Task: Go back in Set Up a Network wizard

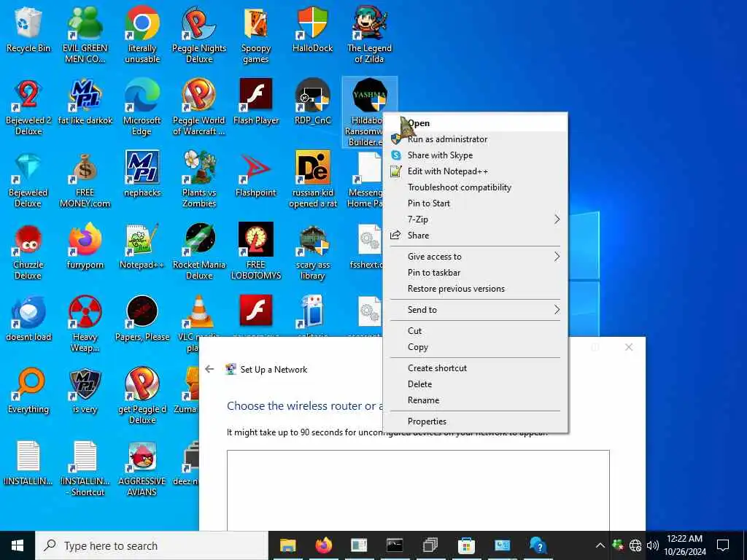Action: pos(209,369)
